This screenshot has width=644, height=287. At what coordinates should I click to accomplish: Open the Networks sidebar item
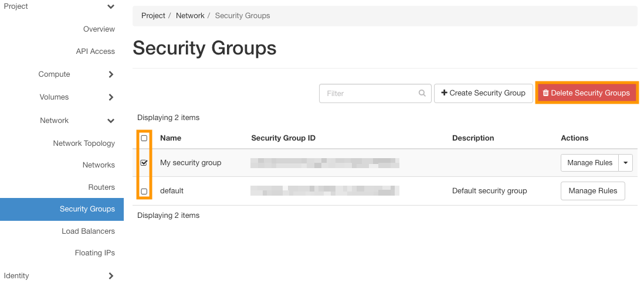point(99,165)
